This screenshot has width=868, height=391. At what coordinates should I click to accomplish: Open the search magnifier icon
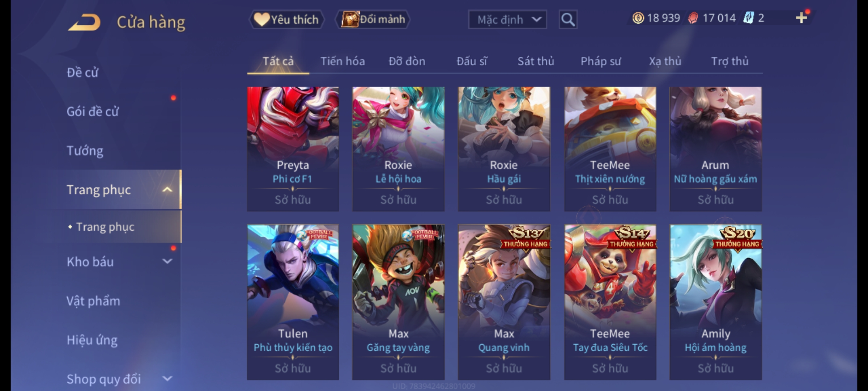click(568, 20)
